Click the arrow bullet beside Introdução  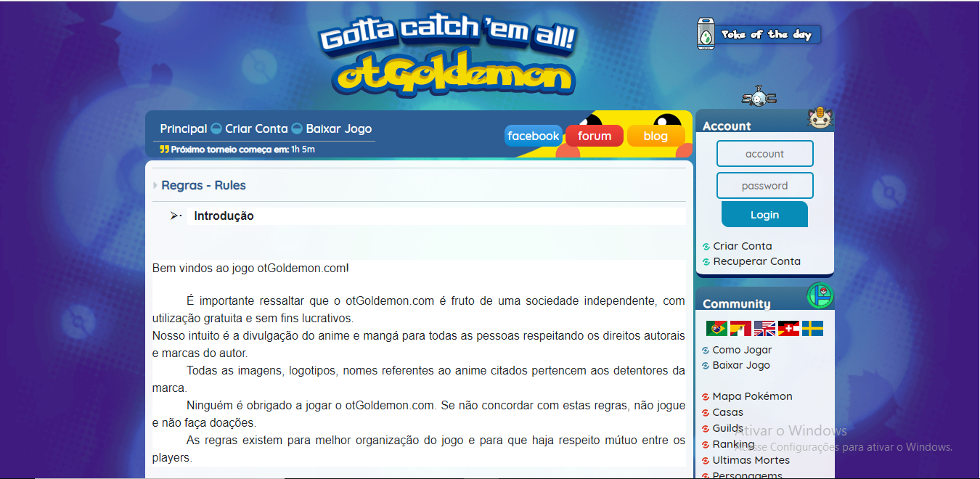pyautogui.click(x=175, y=216)
